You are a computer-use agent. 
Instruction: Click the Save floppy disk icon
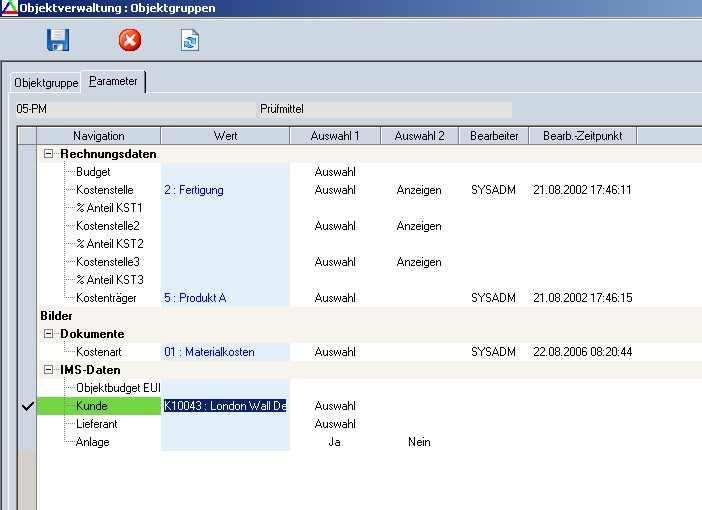click(58, 40)
